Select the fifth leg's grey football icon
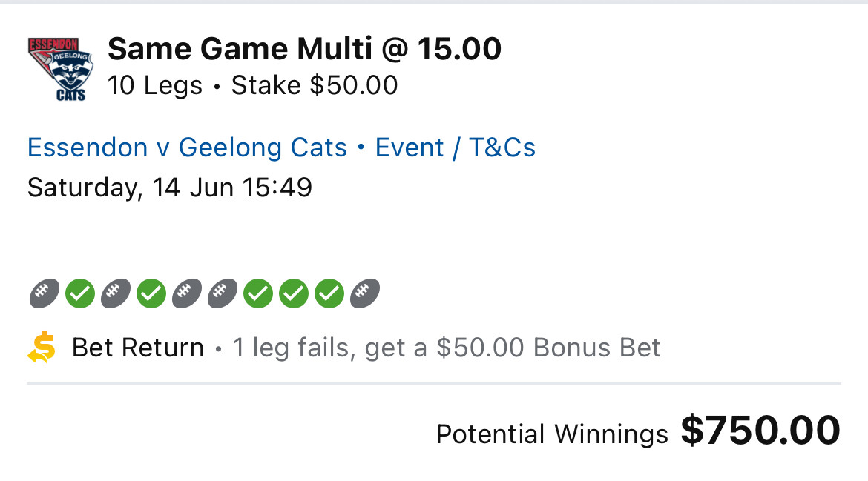868x481 pixels. [187, 293]
